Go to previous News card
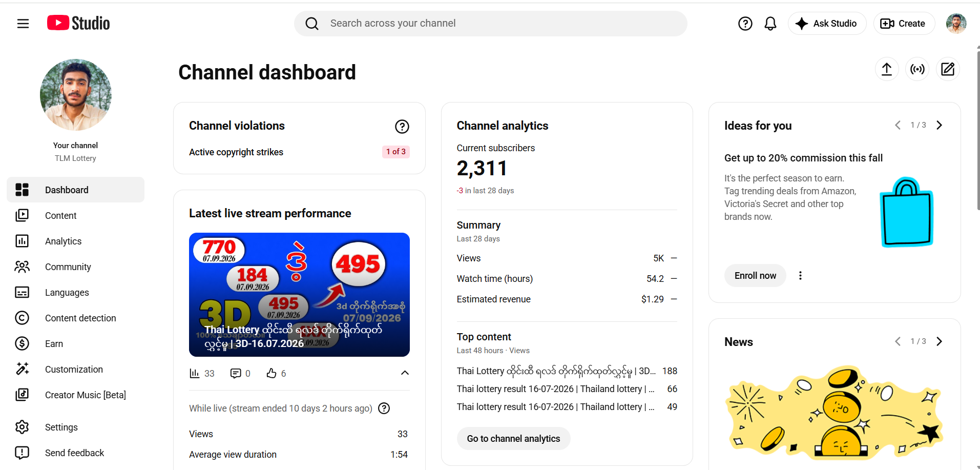Image resolution: width=980 pixels, height=470 pixels. (898, 342)
